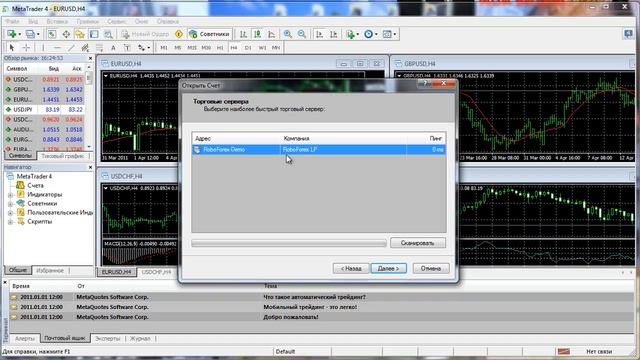
Task: Select the Equidistant Channel tool
Action: click(x=85, y=48)
